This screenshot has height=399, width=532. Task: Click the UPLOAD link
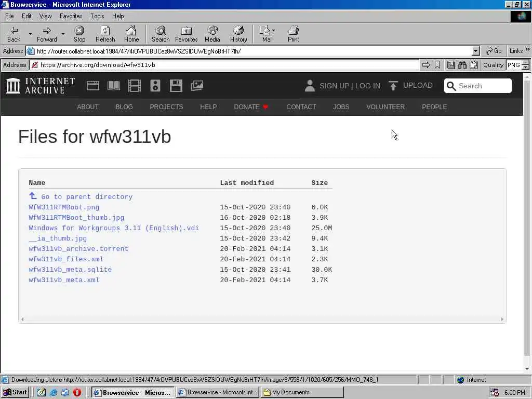click(418, 86)
